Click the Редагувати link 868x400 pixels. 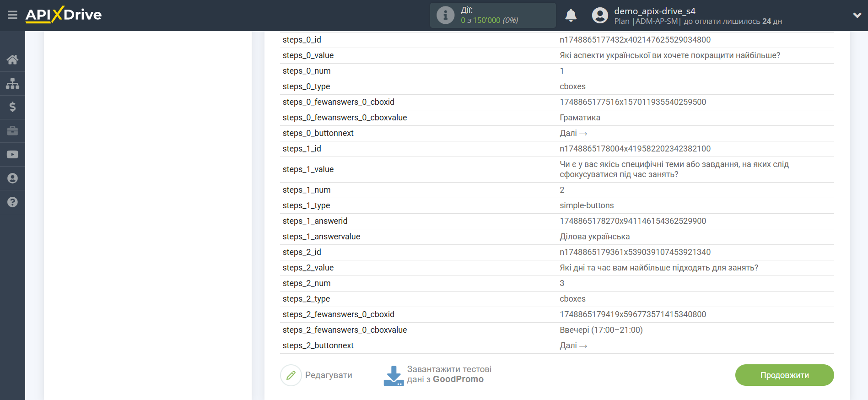(329, 375)
